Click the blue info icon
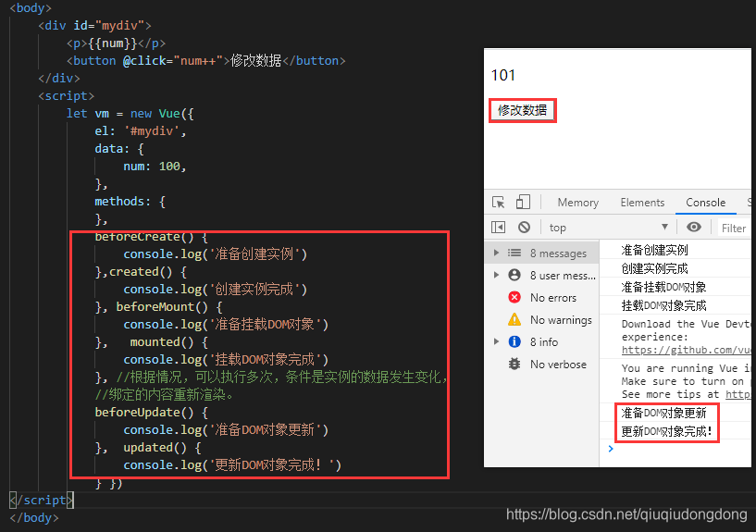 [x=514, y=341]
